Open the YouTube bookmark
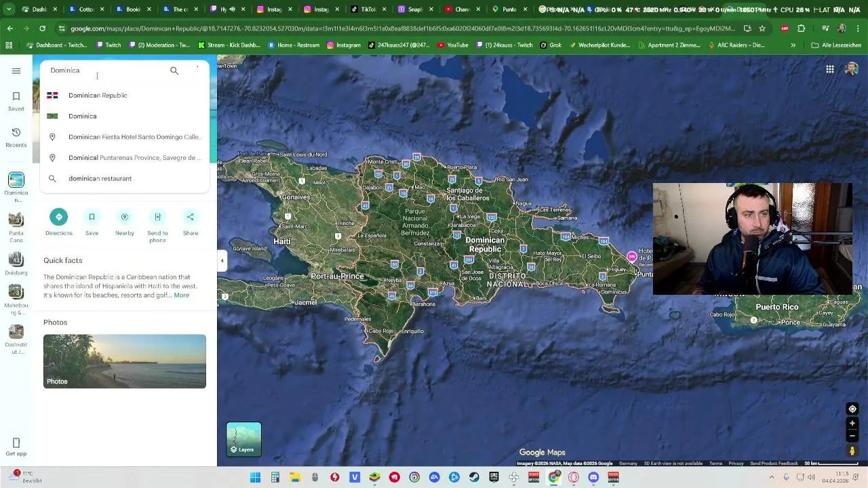 pyautogui.click(x=453, y=45)
